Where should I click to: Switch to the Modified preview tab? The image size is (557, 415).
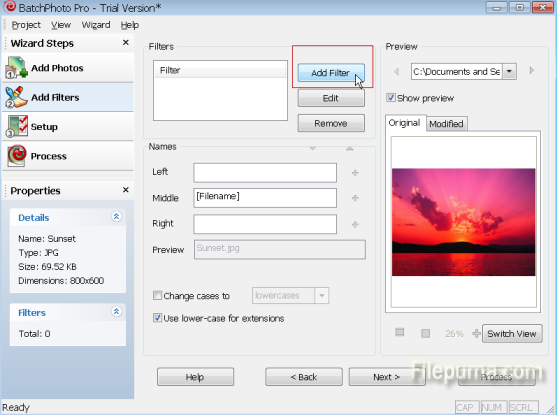[446, 124]
